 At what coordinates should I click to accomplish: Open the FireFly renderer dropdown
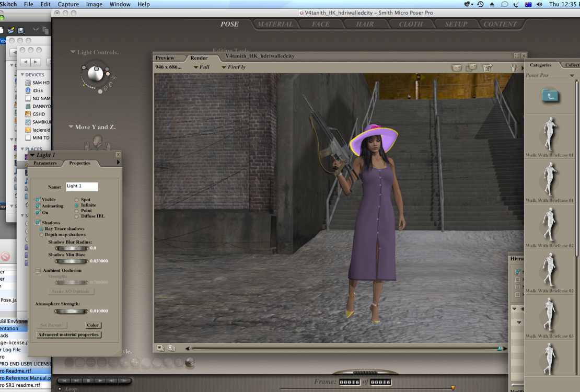pos(233,67)
